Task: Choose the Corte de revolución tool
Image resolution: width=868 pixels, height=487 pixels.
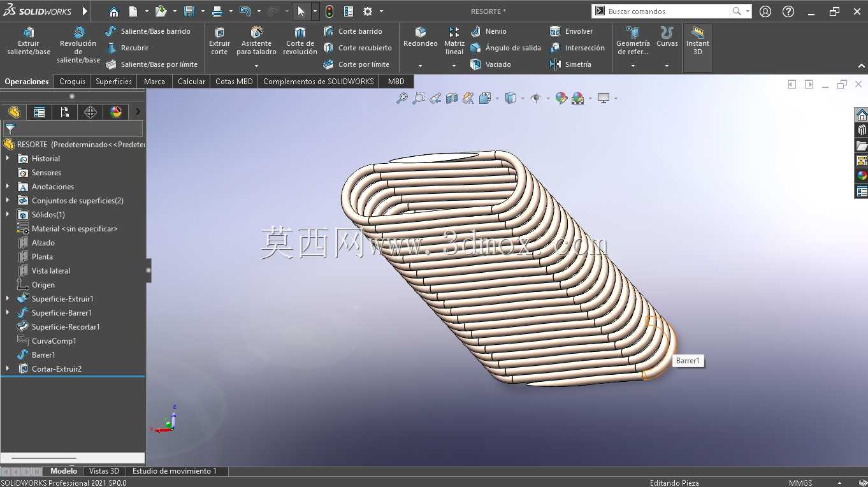Action: pos(300,41)
